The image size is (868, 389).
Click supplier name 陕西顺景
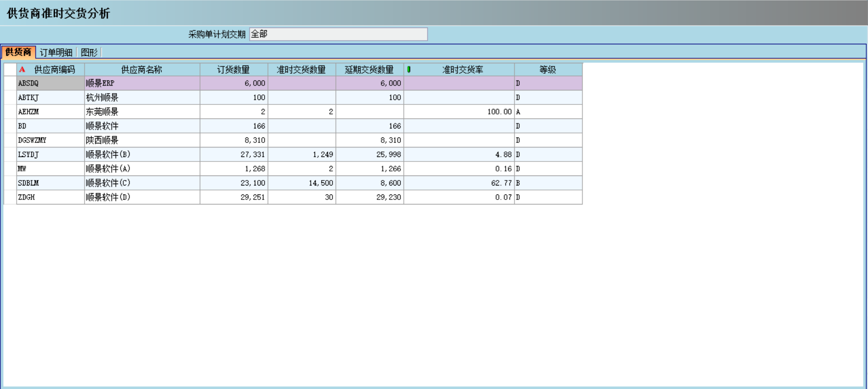coord(142,140)
